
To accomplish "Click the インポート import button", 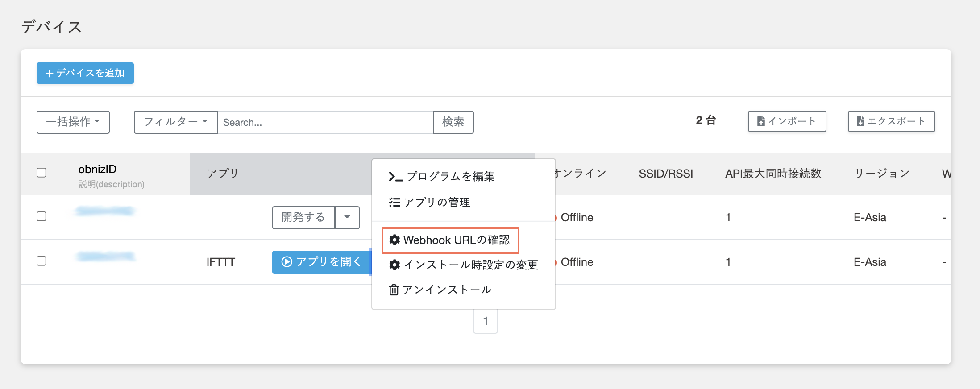I will pos(787,121).
